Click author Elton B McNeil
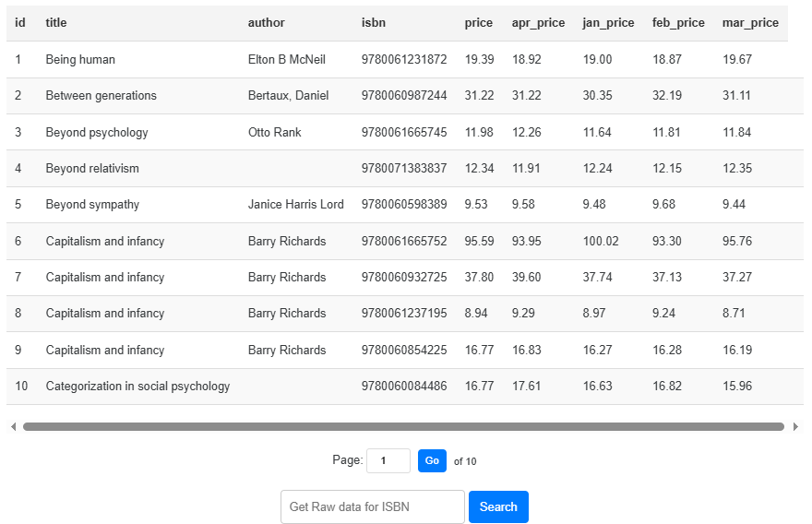 tap(286, 60)
